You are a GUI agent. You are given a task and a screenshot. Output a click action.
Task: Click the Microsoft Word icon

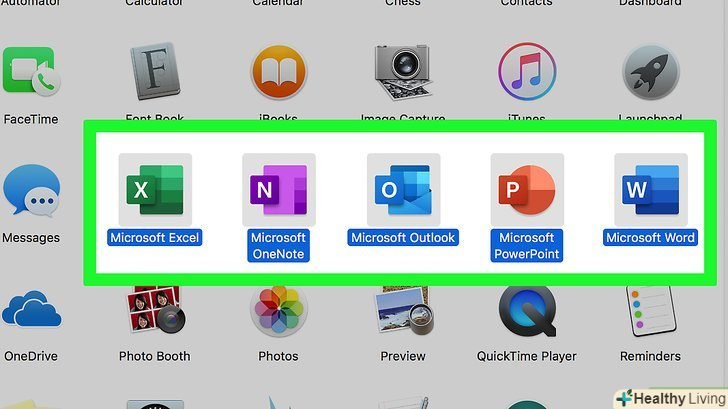coord(650,190)
